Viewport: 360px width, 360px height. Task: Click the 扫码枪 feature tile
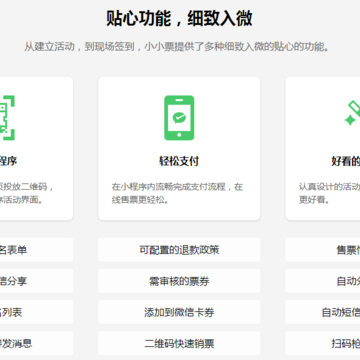tap(323, 343)
